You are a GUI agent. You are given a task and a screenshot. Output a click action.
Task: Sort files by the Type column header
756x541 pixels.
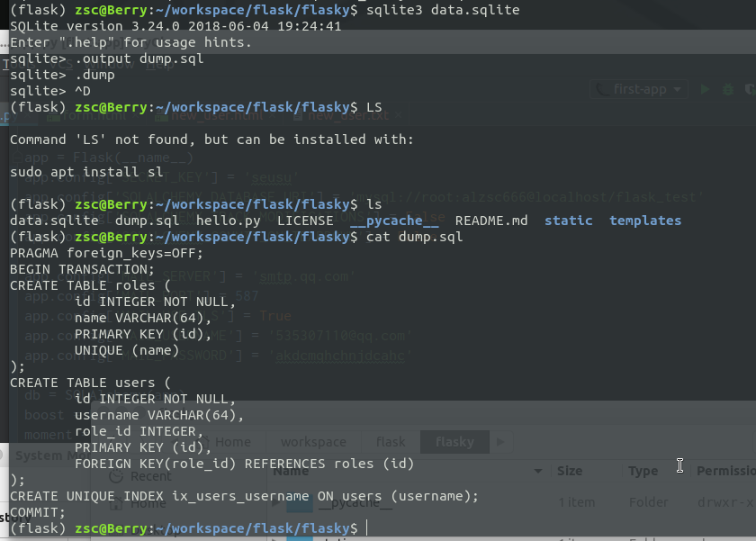(643, 471)
